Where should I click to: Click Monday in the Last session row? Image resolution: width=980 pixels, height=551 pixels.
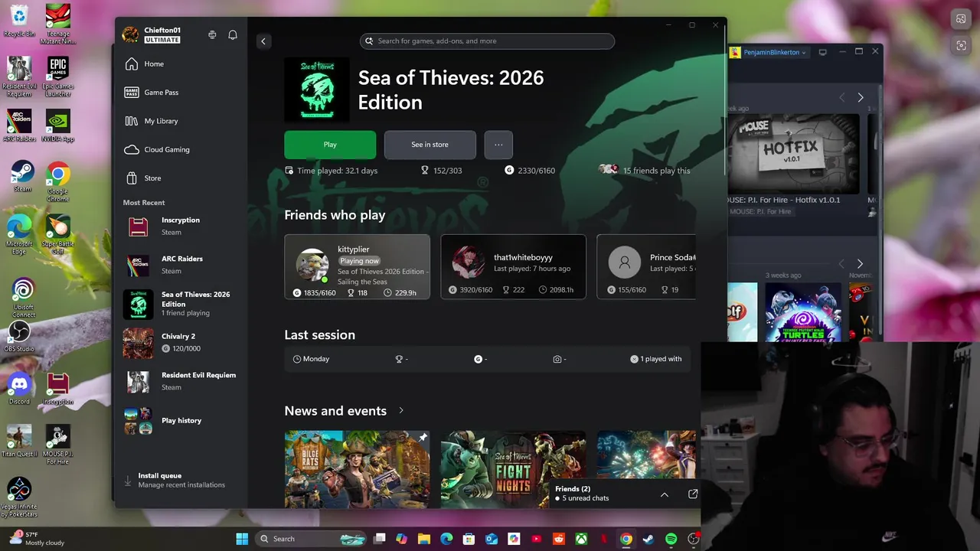(311, 359)
